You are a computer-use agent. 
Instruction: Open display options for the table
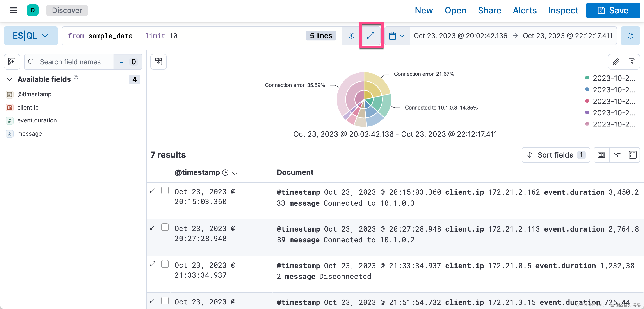[617, 155]
